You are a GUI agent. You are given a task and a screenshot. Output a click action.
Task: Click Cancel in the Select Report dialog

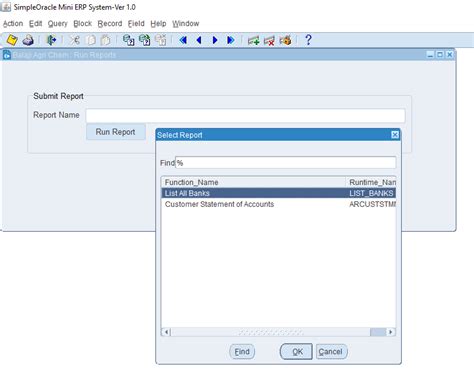[331, 352]
